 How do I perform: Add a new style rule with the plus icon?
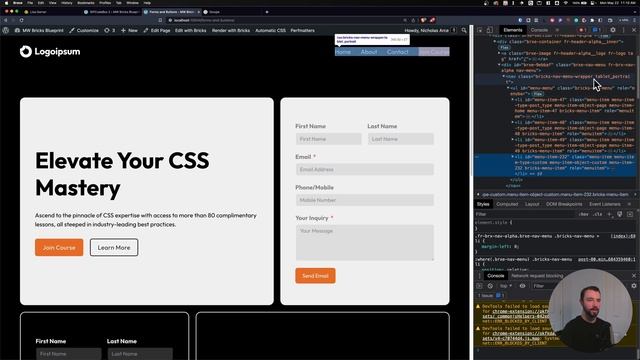click(609, 214)
